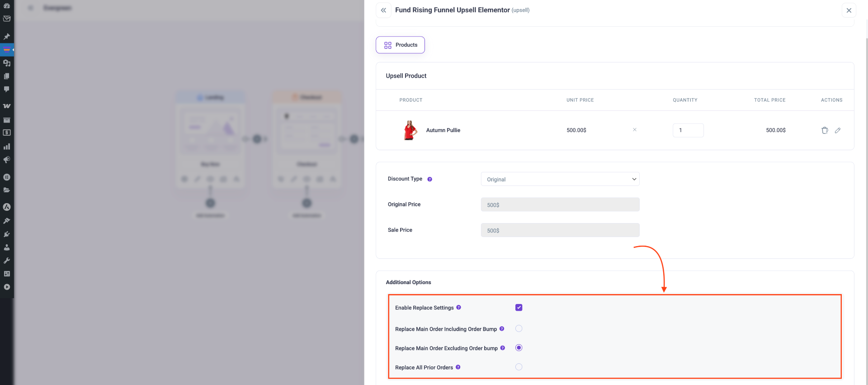868x385 pixels.
Task: Click the Sale Price field
Action: [560, 230]
